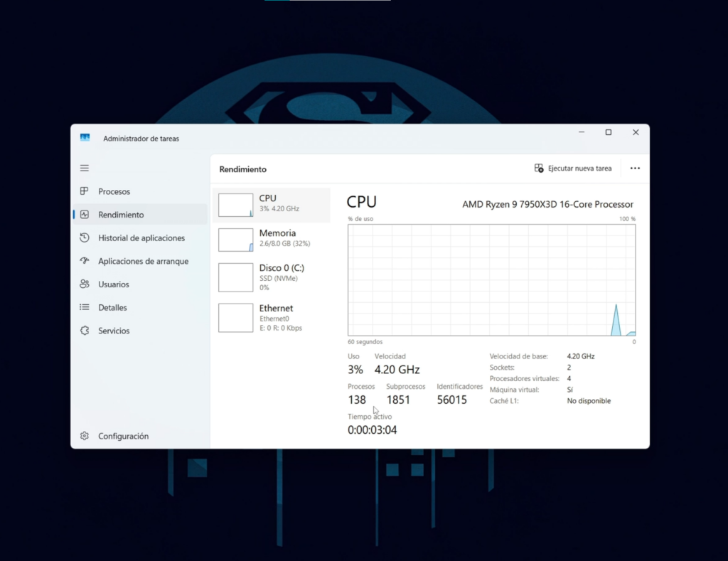
Task: Click the CPU usage graph area
Action: pos(491,279)
